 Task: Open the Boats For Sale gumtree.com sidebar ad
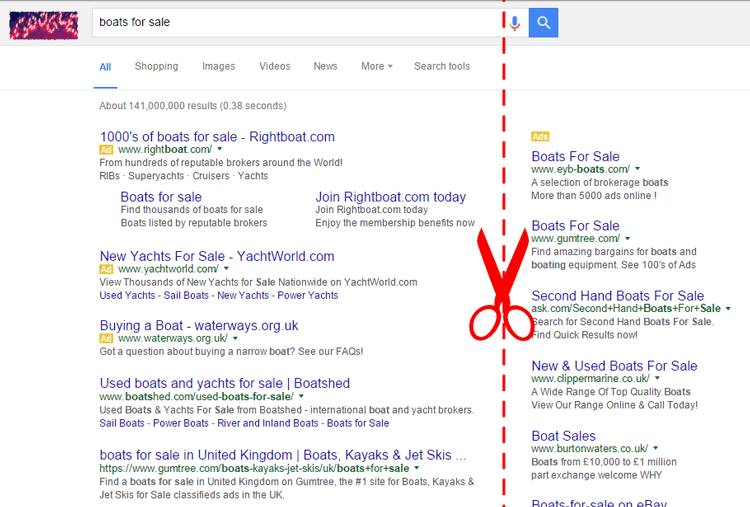pos(575,226)
